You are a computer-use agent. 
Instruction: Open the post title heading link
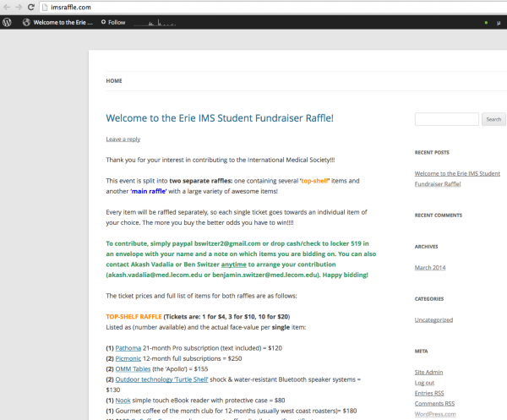(x=219, y=117)
